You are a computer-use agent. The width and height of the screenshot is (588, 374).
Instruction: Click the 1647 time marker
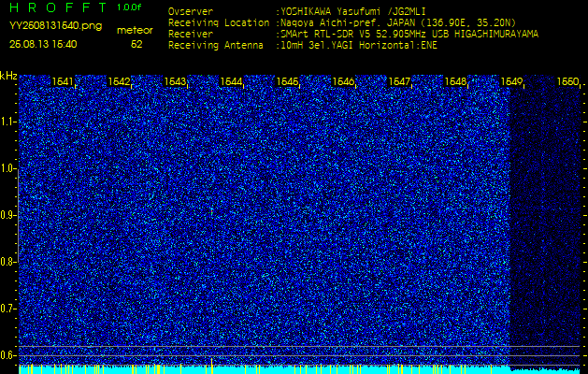click(x=400, y=81)
